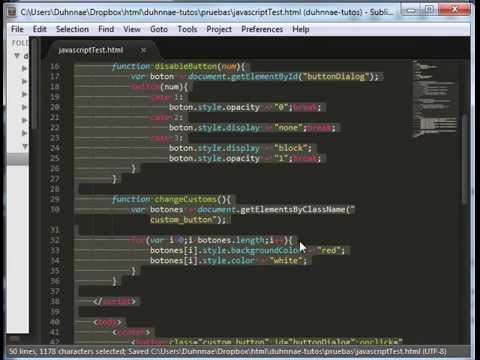This screenshot has height=360, width=480.
Task: Open the File menu
Action: click(17, 29)
